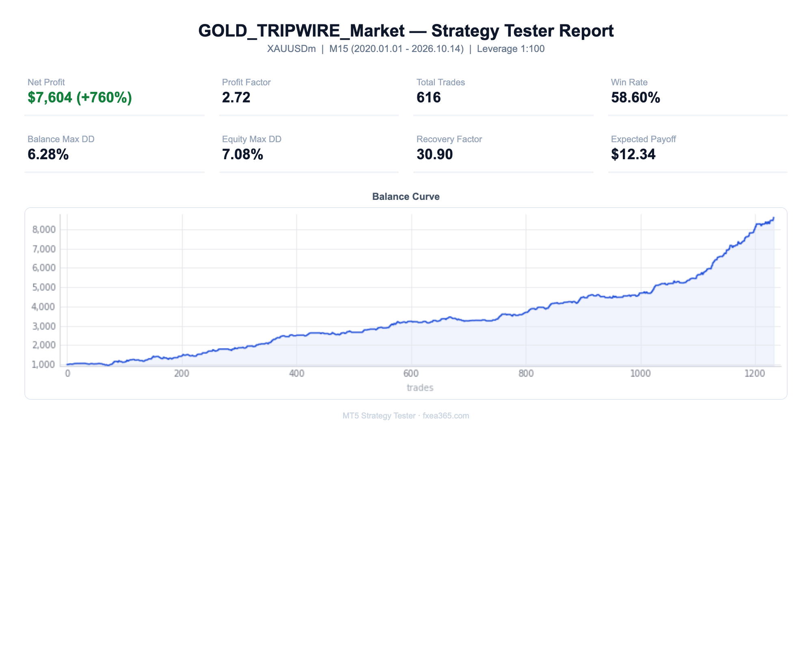The height and width of the screenshot is (650, 812).
Task: Click the 1,000 y-axis tick label
Action: (43, 365)
